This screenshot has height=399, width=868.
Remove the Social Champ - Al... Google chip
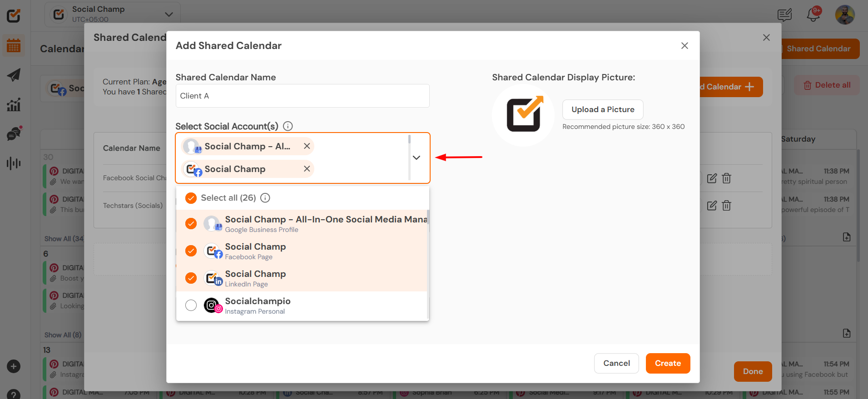(x=307, y=146)
